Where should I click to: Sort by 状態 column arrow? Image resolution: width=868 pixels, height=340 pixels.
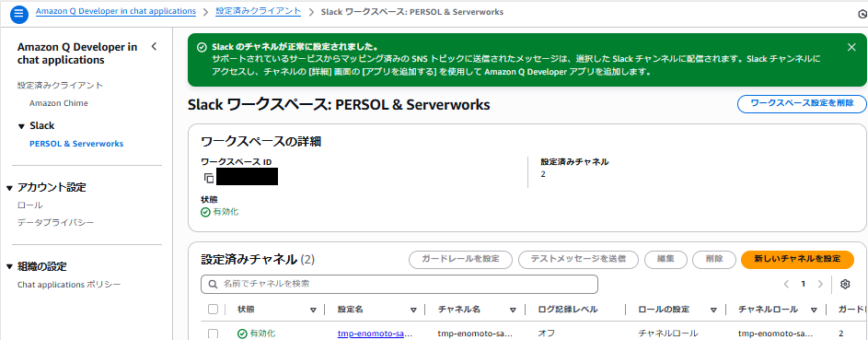[x=313, y=311]
